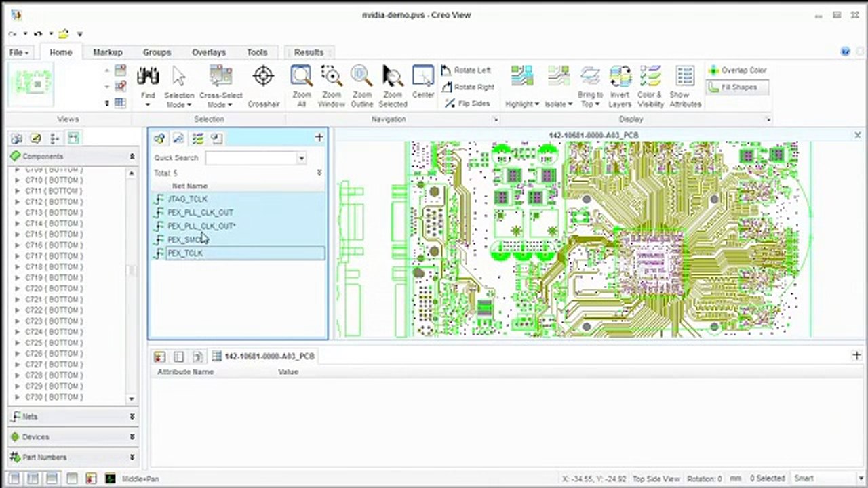Viewport: 868px width, 488px height.
Task: Switch to the Markup tab
Action: [x=107, y=52]
